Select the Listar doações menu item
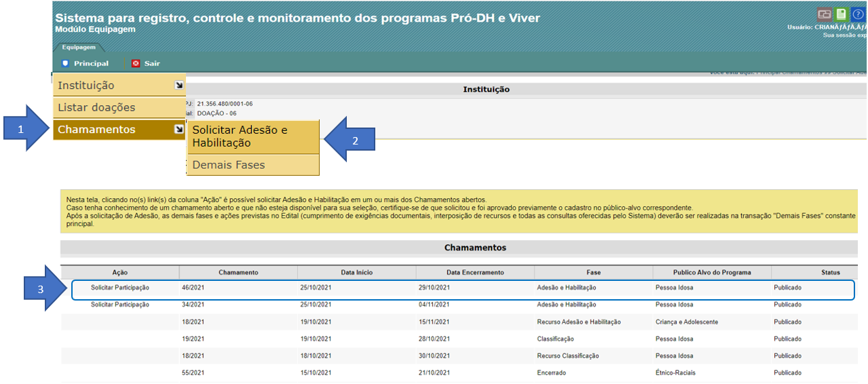The width and height of the screenshot is (868, 384). tap(96, 107)
